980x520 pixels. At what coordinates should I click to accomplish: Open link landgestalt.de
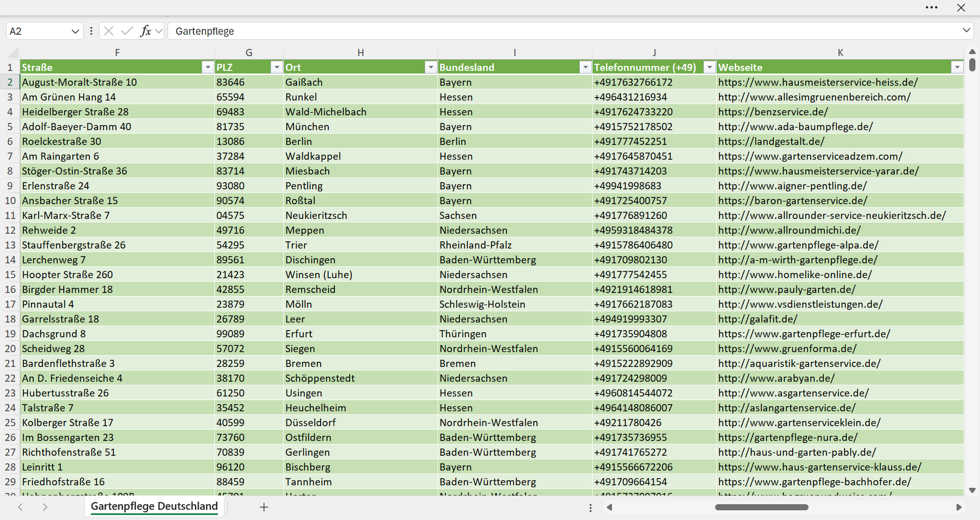tap(771, 142)
